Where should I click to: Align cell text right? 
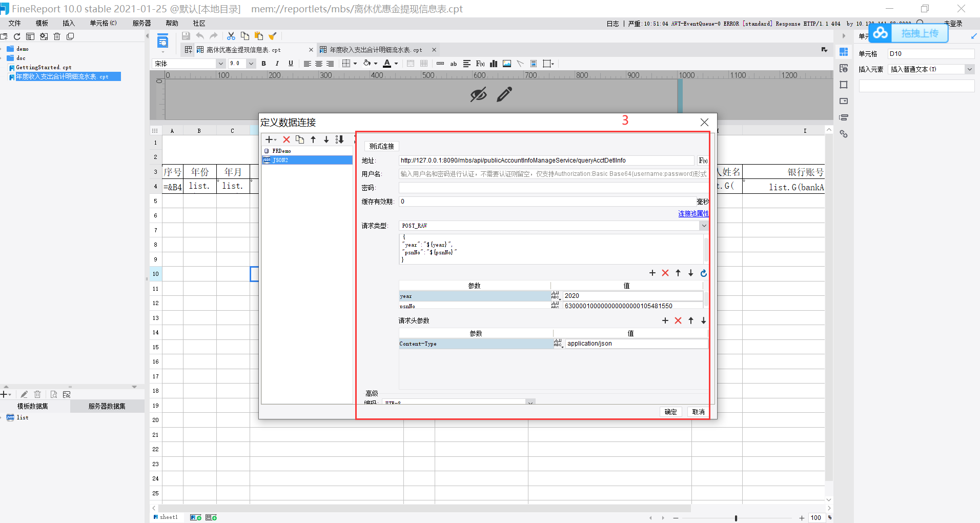click(x=330, y=64)
